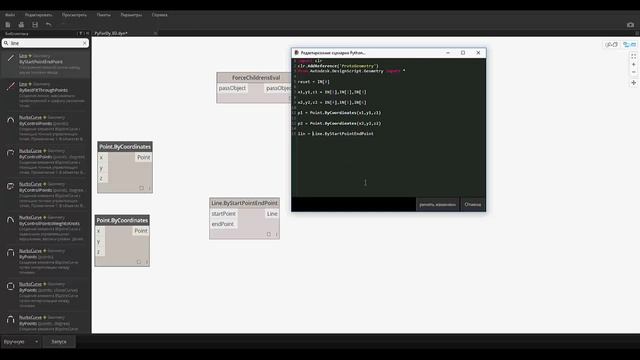The height and width of the screenshot is (360, 640).
Task: Click the Open file toolbar icon
Action: (21, 25)
